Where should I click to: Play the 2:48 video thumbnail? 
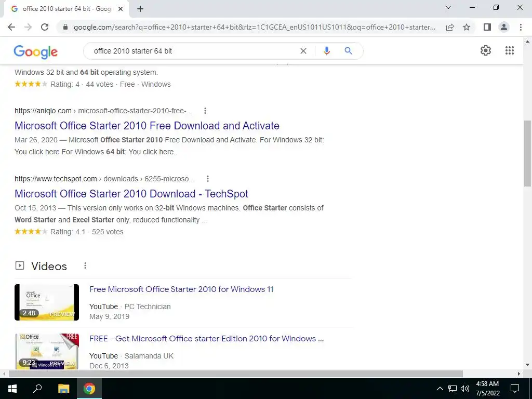pyautogui.click(x=47, y=302)
